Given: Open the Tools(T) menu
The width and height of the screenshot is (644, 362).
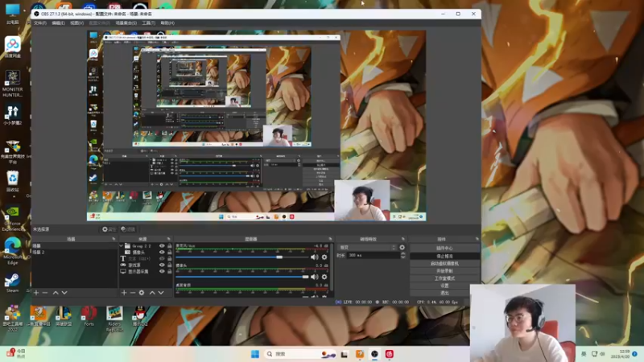Looking at the screenshot, I should [149, 23].
